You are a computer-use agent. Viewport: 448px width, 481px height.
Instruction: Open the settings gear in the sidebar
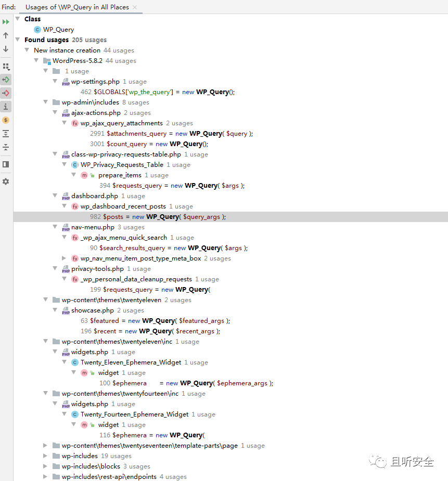(x=6, y=181)
